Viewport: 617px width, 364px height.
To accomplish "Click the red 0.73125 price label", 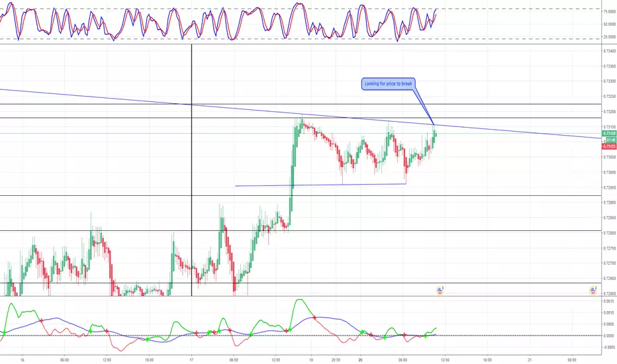I will pyautogui.click(x=609, y=146).
